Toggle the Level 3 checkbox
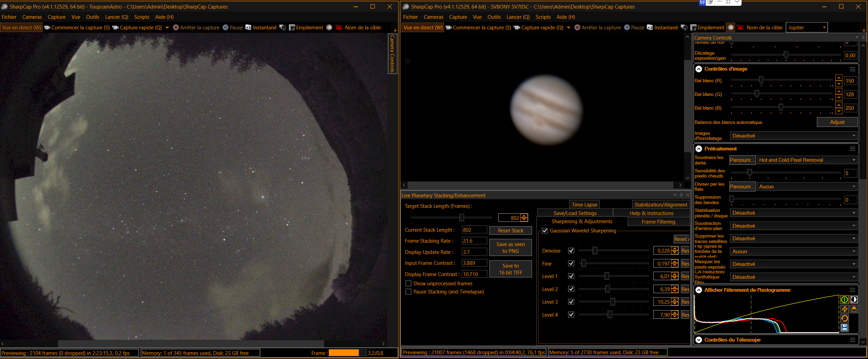868x359 pixels. point(571,302)
